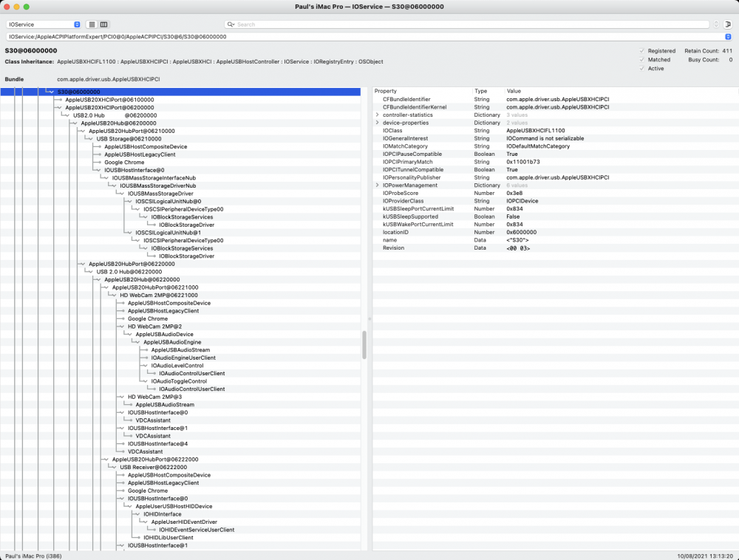The width and height of the screenshot is (739, 560).
Task: Switch to list view mode icon
Action: tap(92, 24)
